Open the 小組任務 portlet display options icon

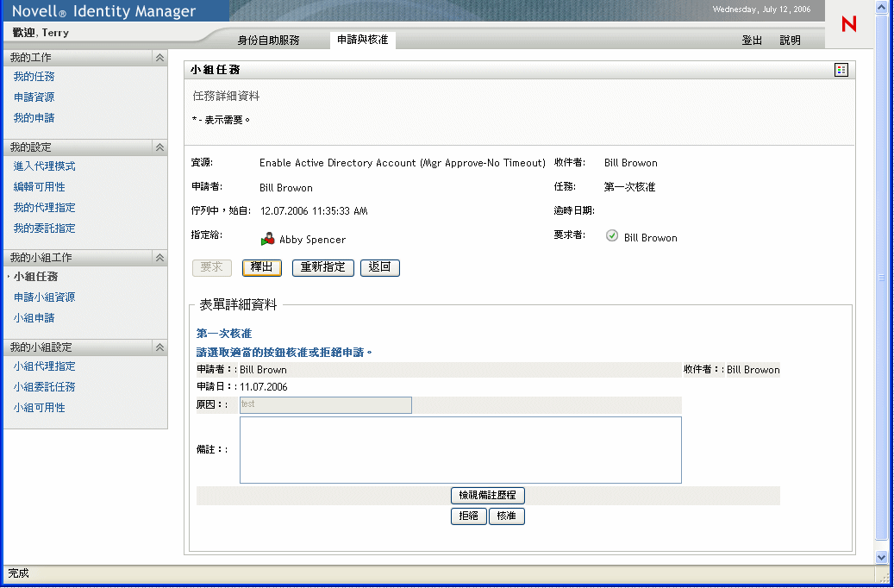click(841, 70)
